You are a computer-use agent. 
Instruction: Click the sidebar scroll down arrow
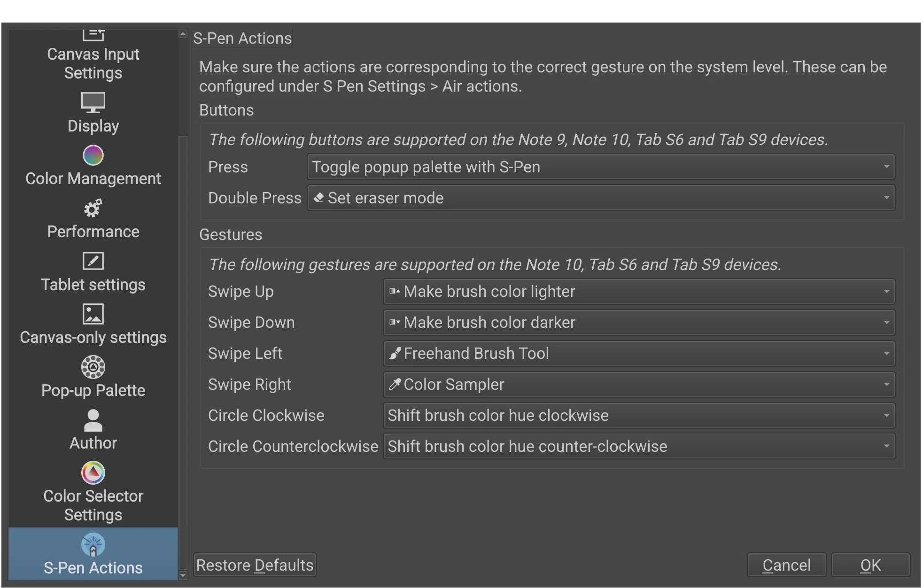click(x=183, y=575)
